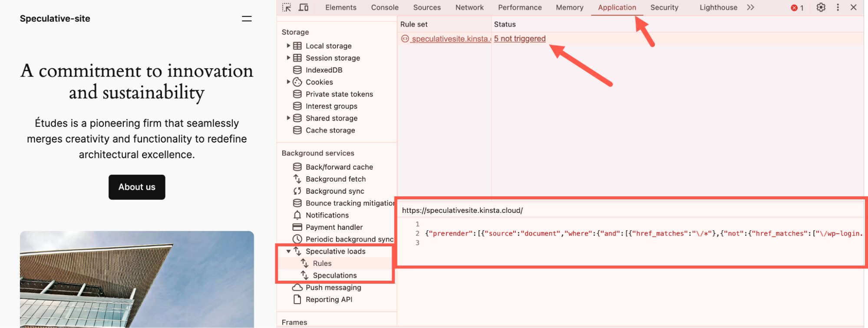Click the About us button
Screen dimensions: 868x328
pos(137,187)
